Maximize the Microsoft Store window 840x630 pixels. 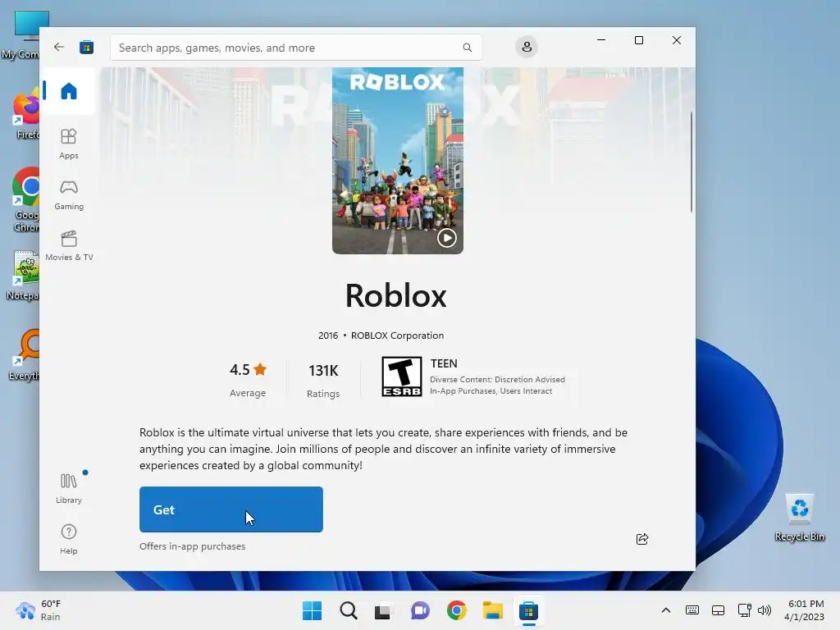638,40
